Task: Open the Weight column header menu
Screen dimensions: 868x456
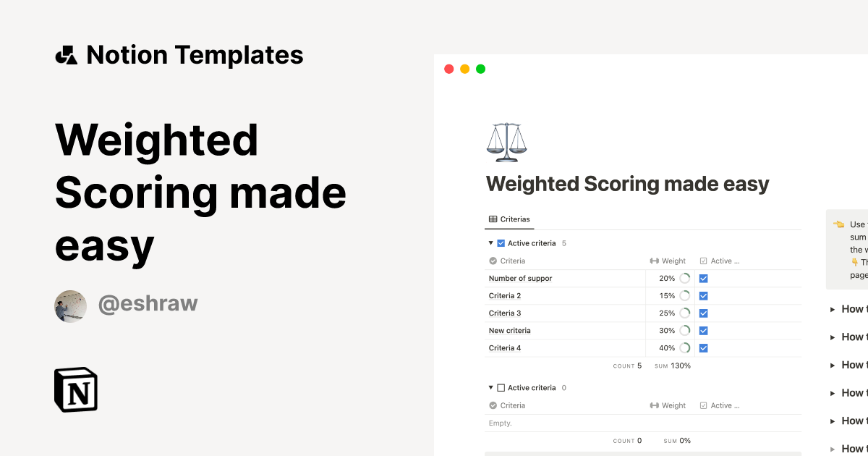Action: click(673, 261)
